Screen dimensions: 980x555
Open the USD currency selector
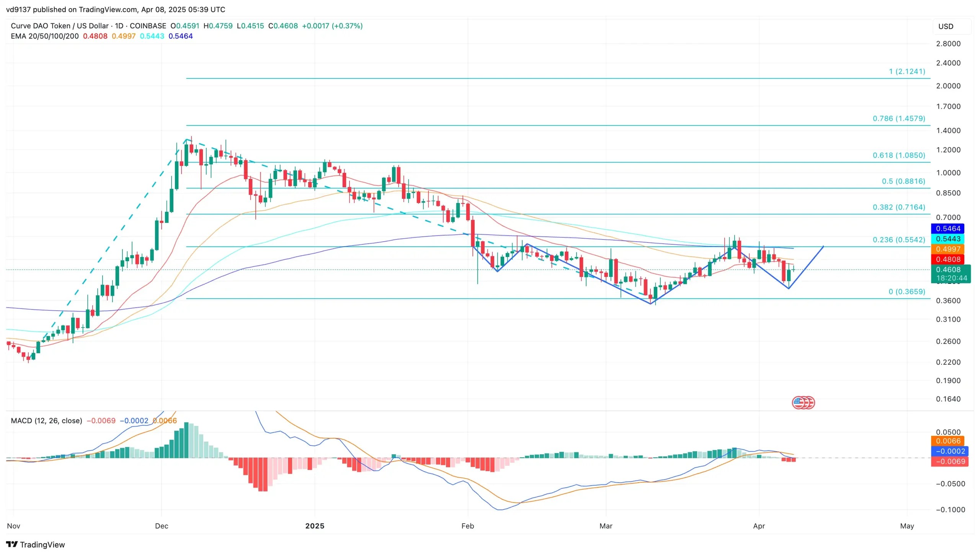click(x=946, y=26)
